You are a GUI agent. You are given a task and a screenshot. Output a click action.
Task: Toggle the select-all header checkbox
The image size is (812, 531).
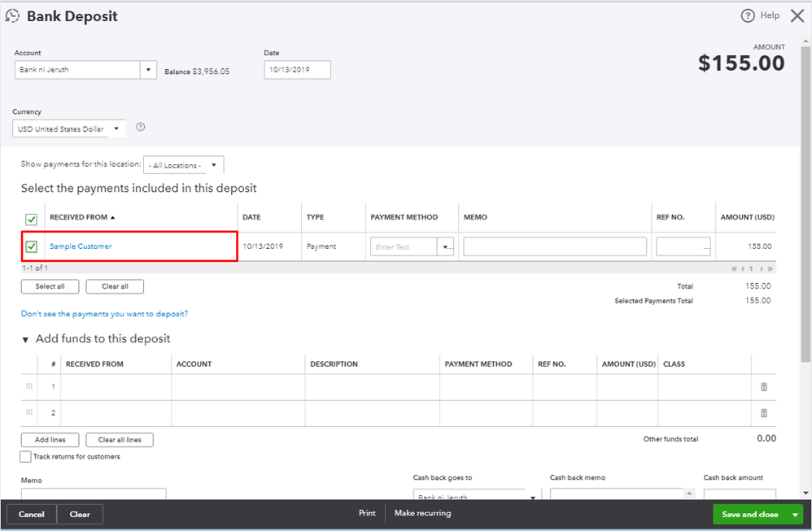(32, 219)
